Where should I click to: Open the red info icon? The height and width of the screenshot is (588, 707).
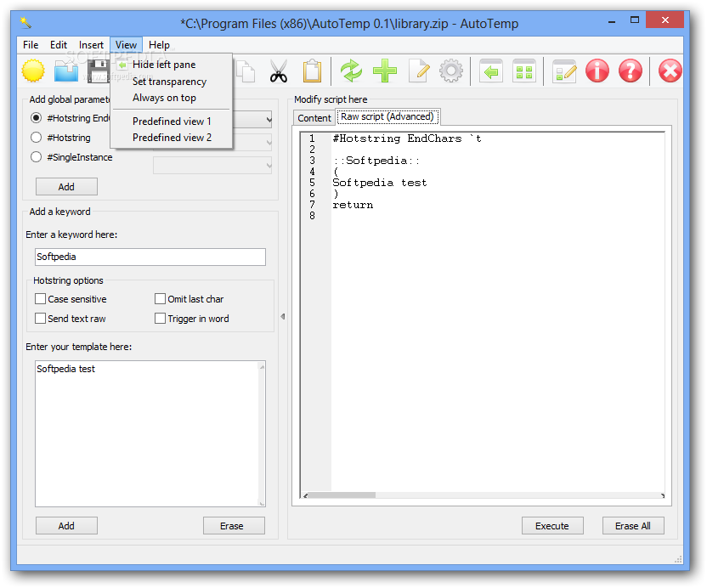pyautogui.click(x=597, y=71)
